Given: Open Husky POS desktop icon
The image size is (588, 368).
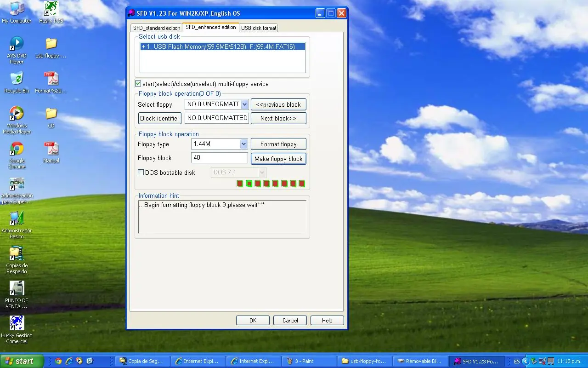Looking at the screenshot, I should [51, 12].
